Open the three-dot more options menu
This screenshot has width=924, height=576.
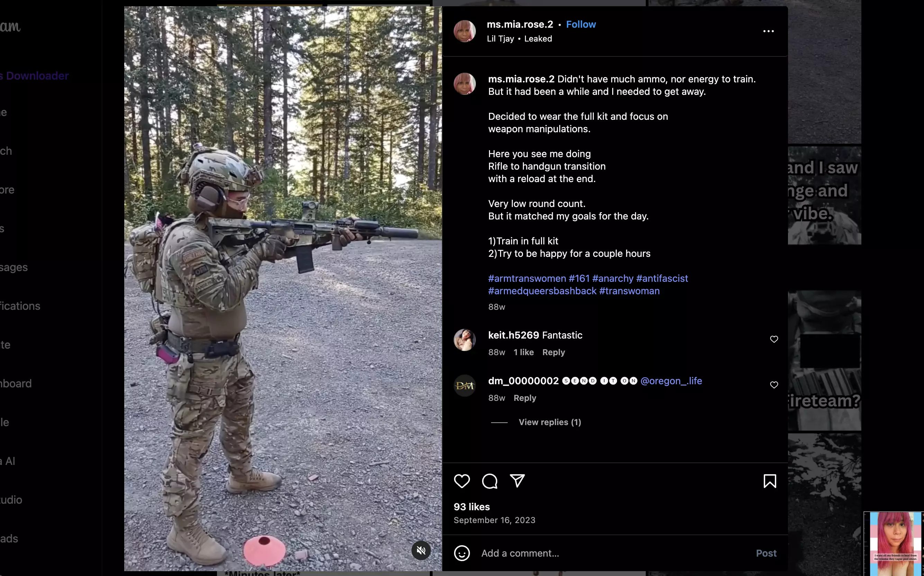pos(768,31)
